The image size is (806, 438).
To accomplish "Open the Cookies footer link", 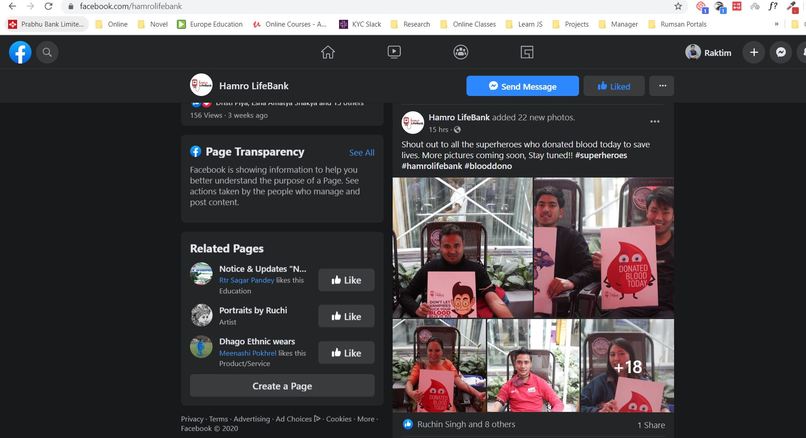I will [339, 419].
